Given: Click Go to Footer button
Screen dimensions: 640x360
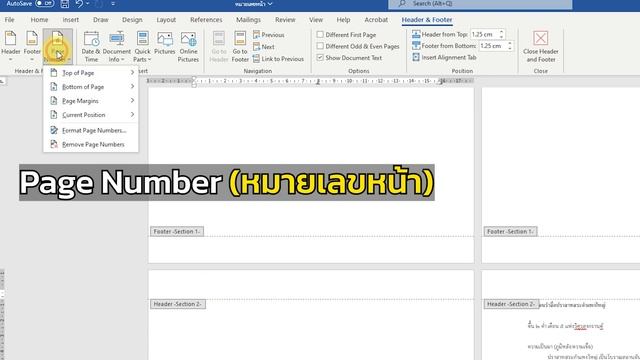Looking at the screenshot, I should [x=240, y=46].
